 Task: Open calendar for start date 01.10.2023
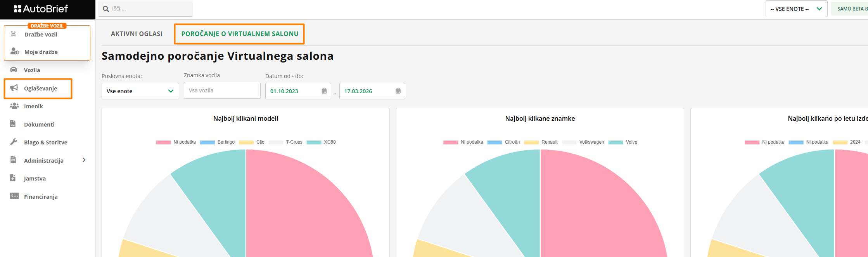pos(324,91)
